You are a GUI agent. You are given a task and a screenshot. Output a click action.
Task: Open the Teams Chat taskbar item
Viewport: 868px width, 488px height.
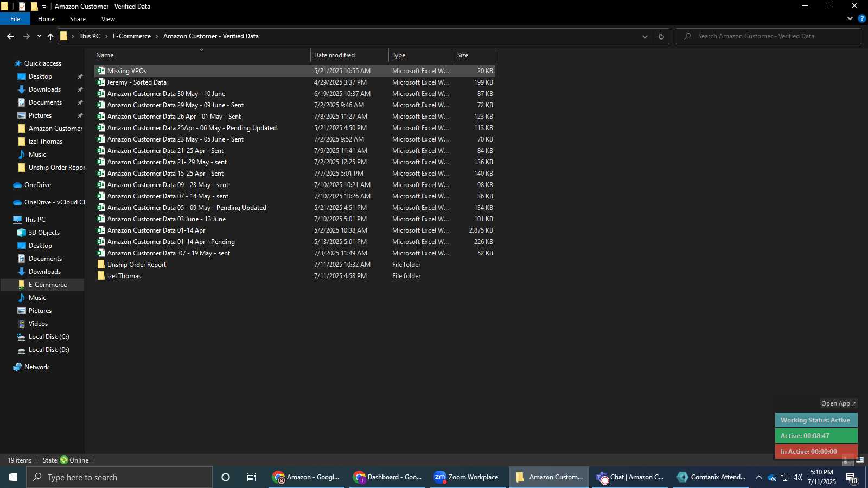coord(630,477)
